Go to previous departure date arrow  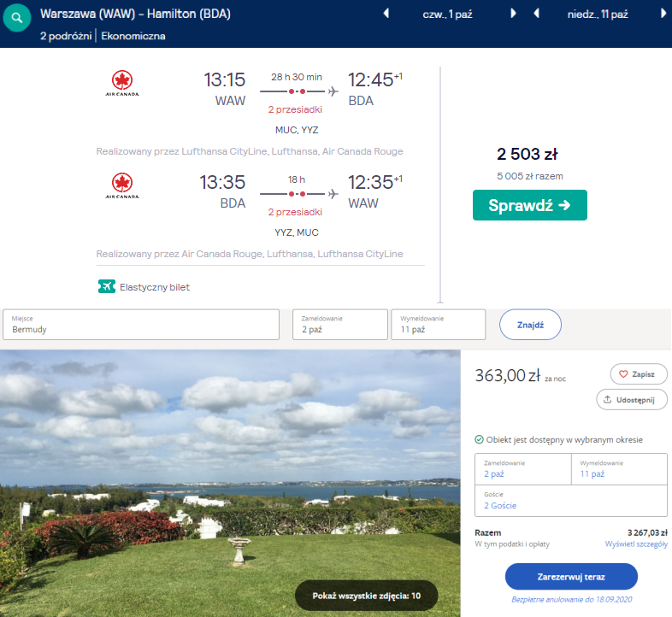pyautogui.click(x=386, y=14)
